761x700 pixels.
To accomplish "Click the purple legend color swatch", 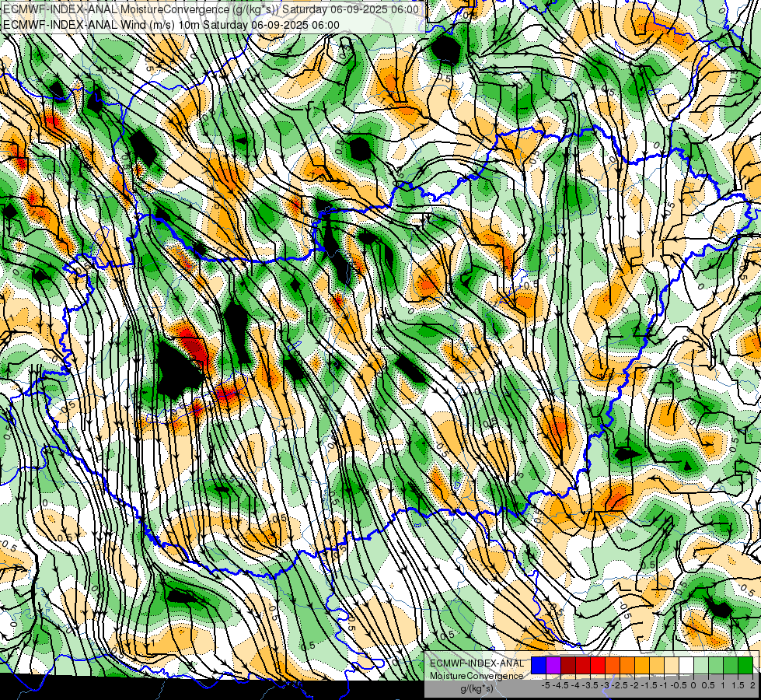I will pyautogui.click(x=553, y=666).
